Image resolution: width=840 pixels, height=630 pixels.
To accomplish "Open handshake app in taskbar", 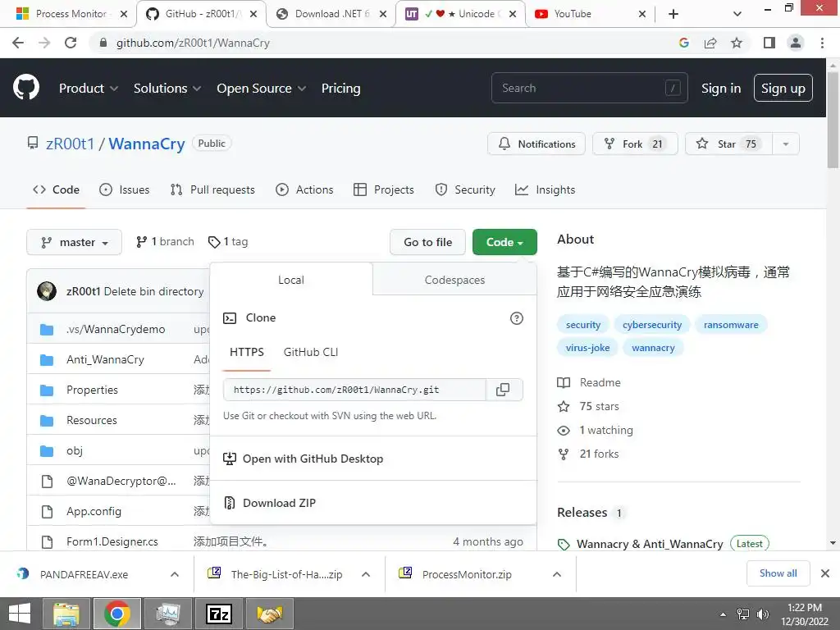I will tap(270, 614).
